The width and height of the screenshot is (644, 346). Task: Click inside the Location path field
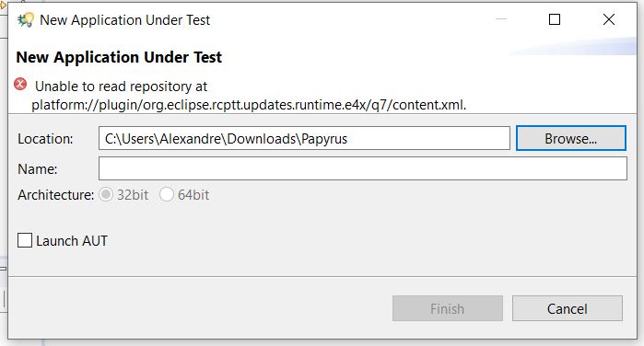coord(304,138)
